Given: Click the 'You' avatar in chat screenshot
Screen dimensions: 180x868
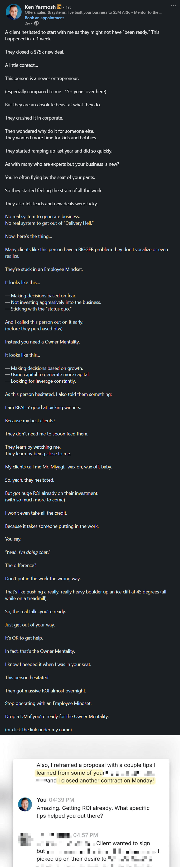Looking at the screenshot, I should click(25, 804).
